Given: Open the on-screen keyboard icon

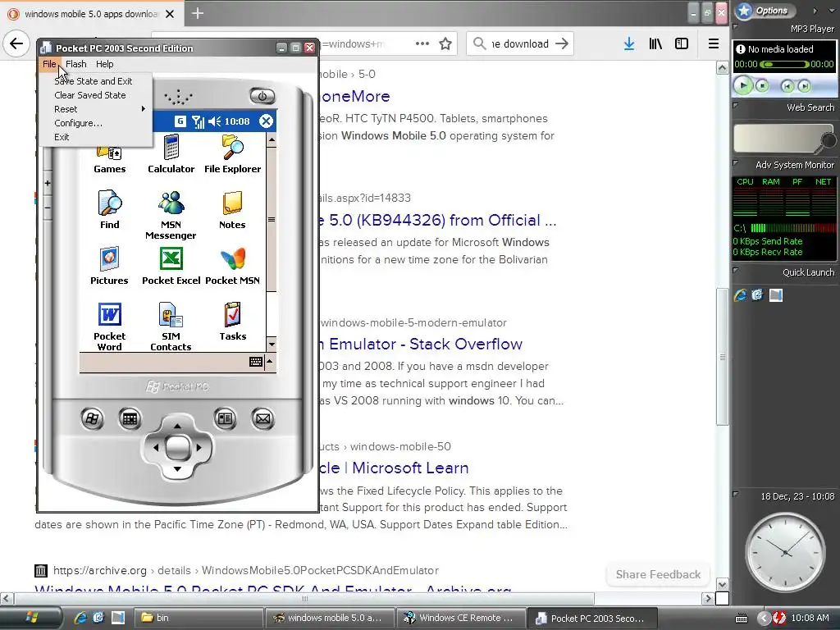Looking at the screenshot, I should tap(256, 362).
